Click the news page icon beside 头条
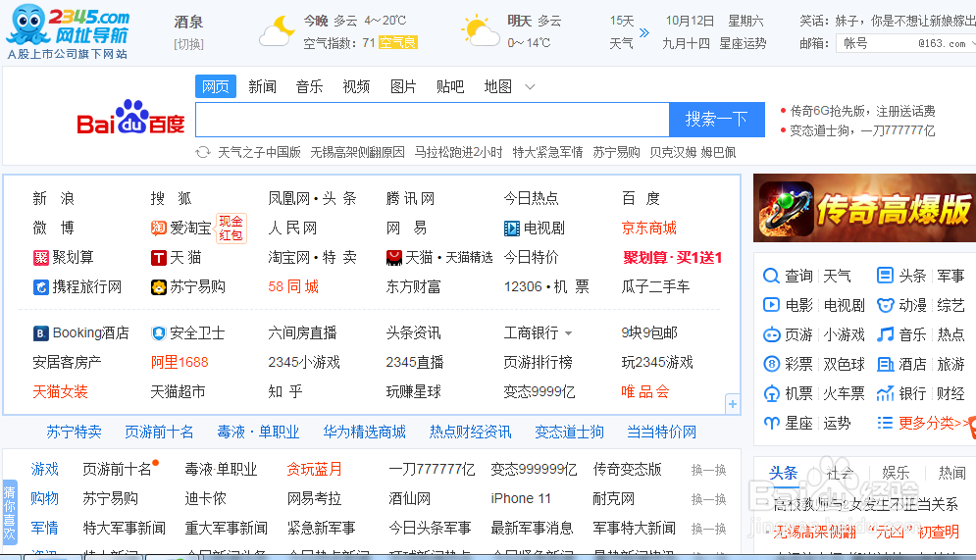This screenshot has width=976, height=560. (885, 276)
